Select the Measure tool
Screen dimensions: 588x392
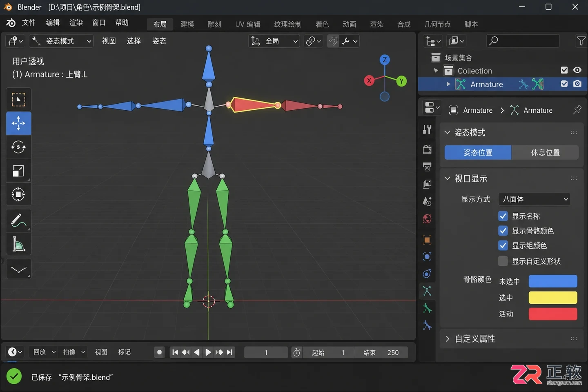[18, 244]
